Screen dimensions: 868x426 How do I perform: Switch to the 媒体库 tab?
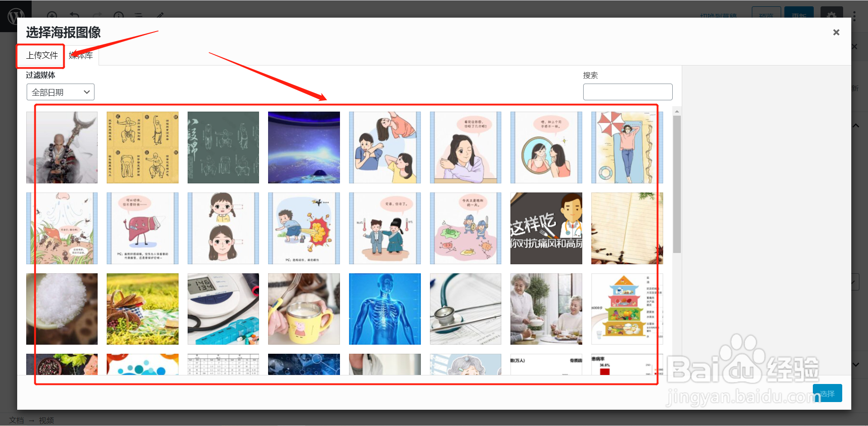80,56
